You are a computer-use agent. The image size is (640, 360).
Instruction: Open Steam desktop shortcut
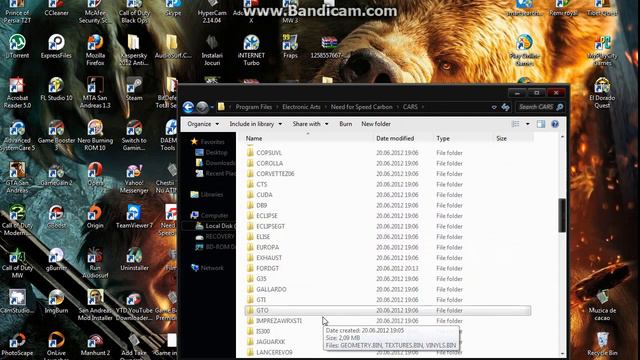tap(134, 89)
